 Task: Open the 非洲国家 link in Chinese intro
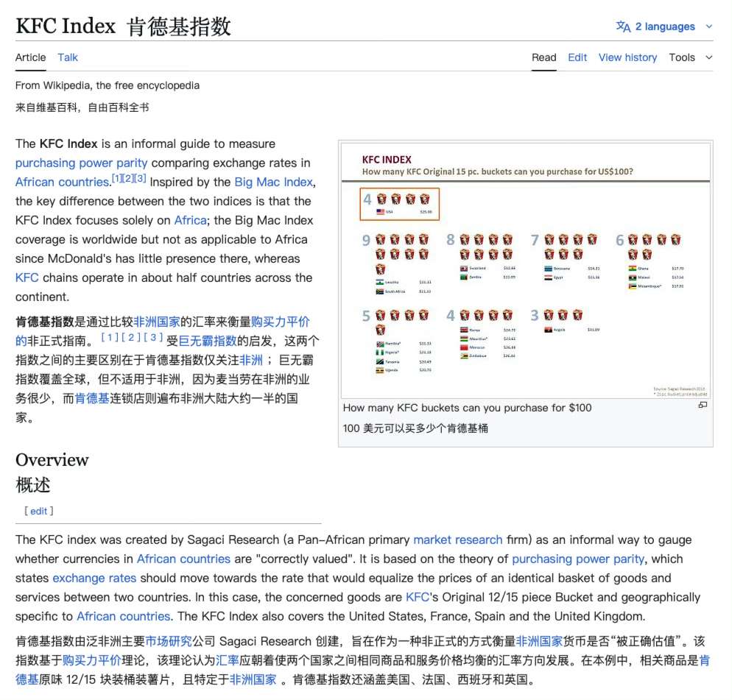157,322
